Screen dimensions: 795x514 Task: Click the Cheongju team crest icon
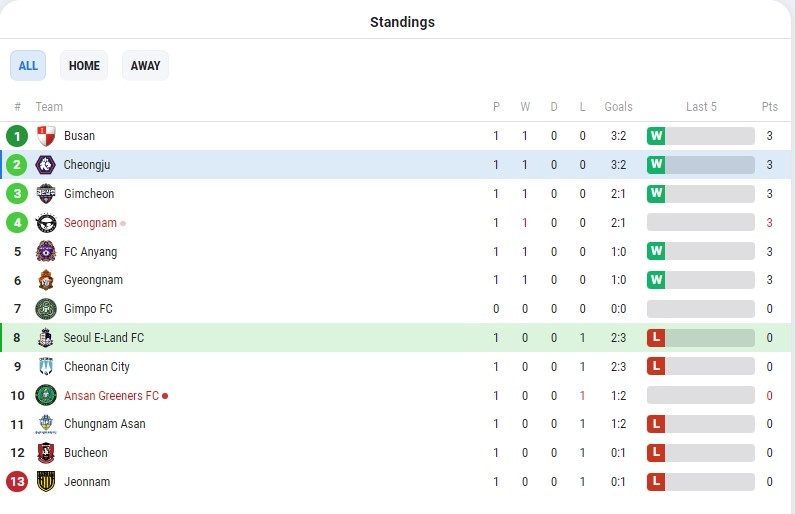(46, 165)
